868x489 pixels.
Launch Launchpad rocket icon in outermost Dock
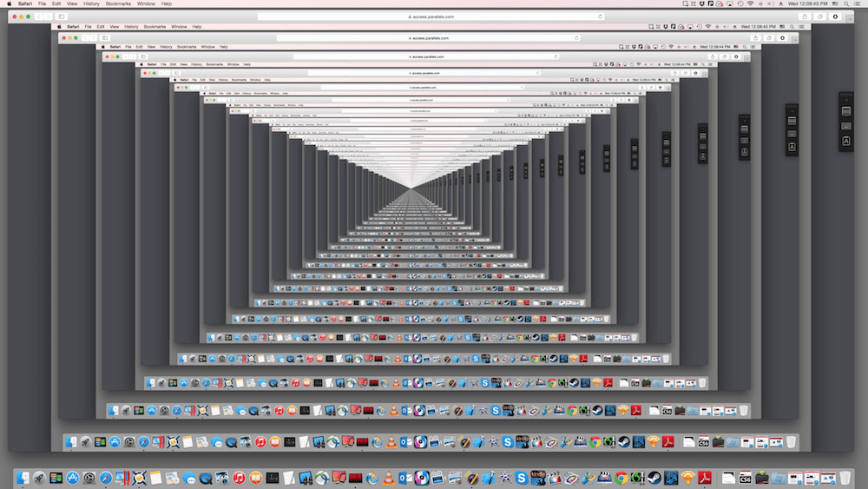coord(39,478)
